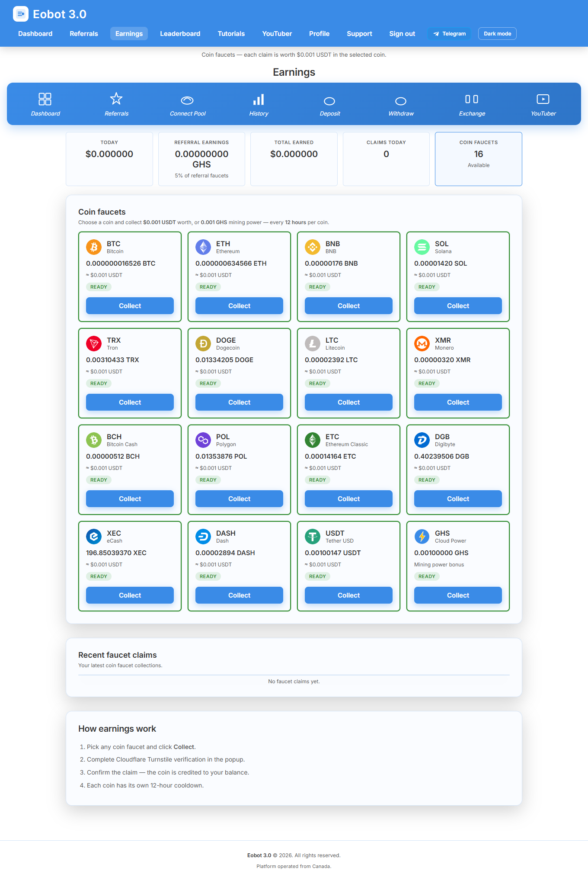588x884 pixels.
Task: Open the Withdraw icon shortcut
Action: coord(401,101)
